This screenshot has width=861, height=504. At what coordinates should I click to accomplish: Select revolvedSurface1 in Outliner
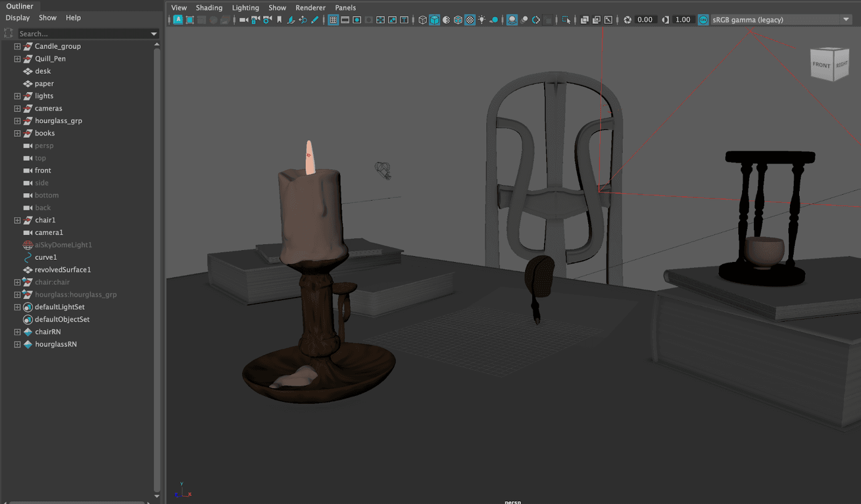tap(63, 269)
